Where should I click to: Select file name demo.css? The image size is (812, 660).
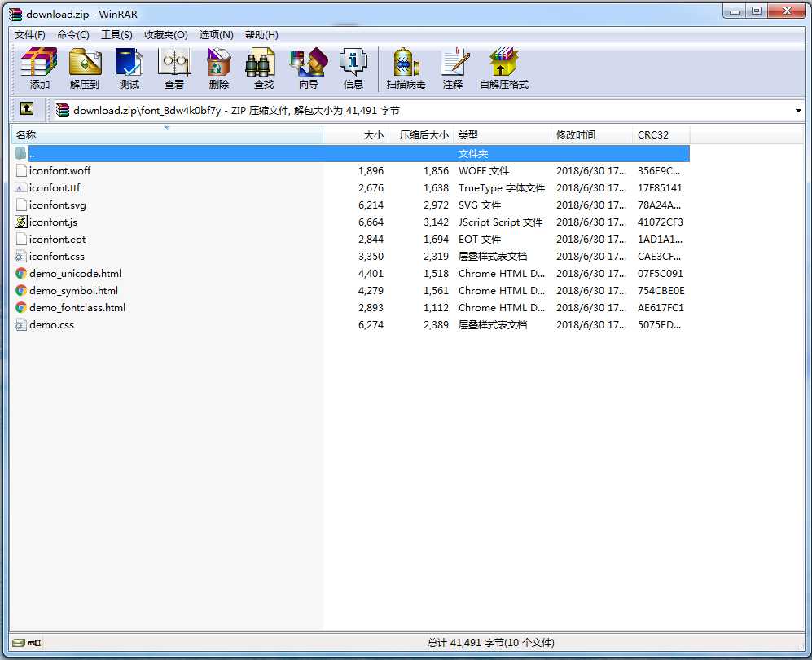tap(51, 324)
